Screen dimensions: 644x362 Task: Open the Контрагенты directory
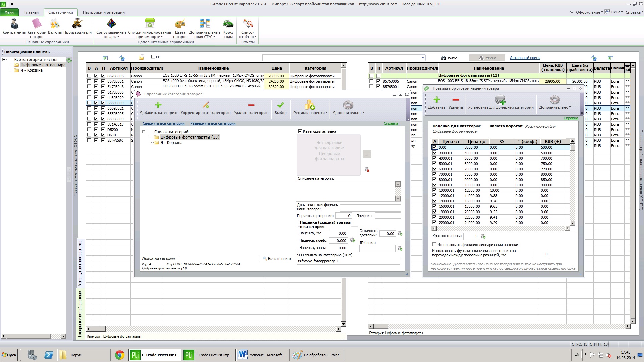click(14, 26)
